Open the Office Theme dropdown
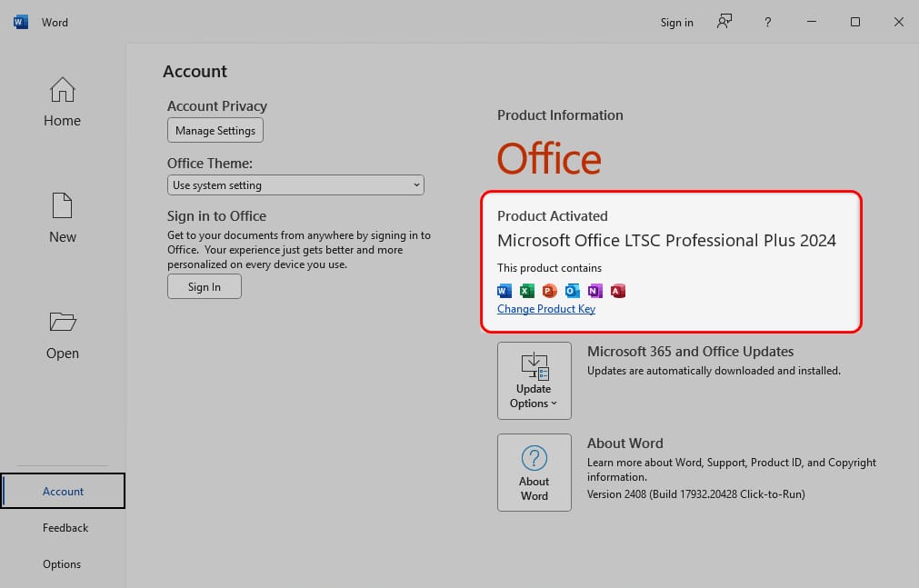This screenshot has width=919, height=588. [295, 185]
